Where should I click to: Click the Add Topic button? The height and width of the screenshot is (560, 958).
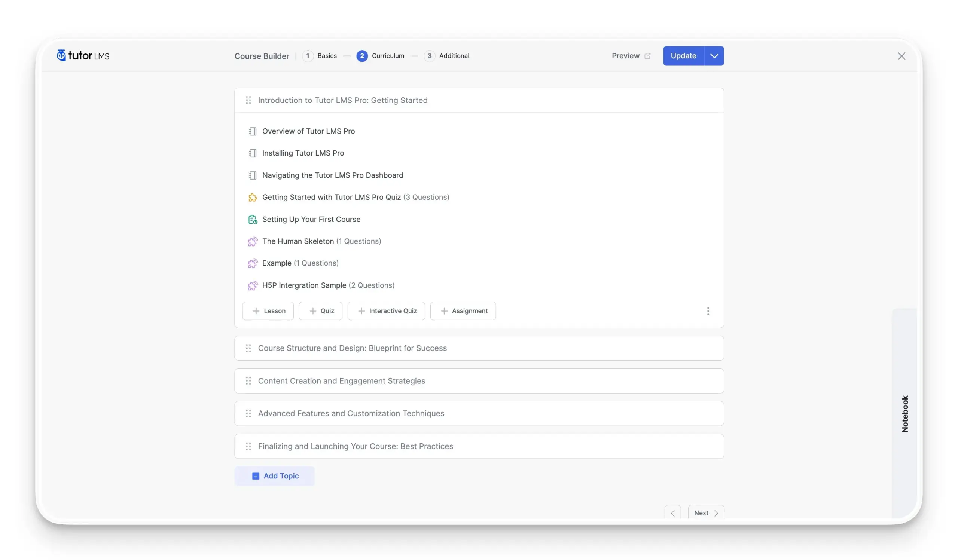coord(274,476)
